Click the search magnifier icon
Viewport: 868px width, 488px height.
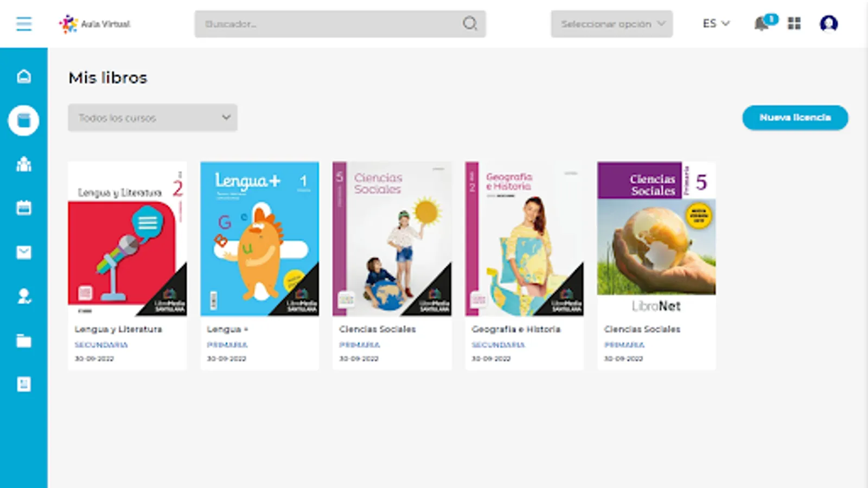(x=470, y=23)
